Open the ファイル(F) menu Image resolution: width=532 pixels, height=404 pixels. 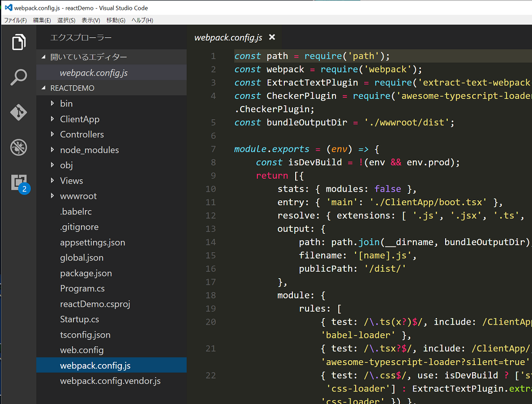tap(15, 21)
